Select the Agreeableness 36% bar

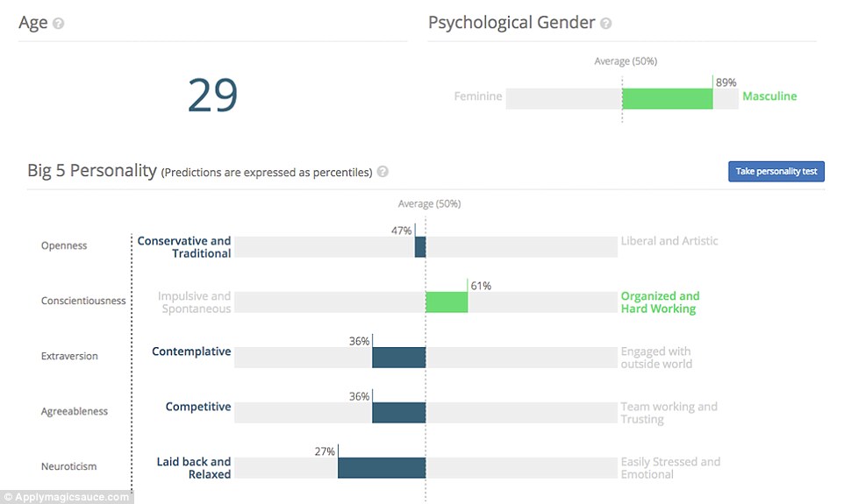398,412
